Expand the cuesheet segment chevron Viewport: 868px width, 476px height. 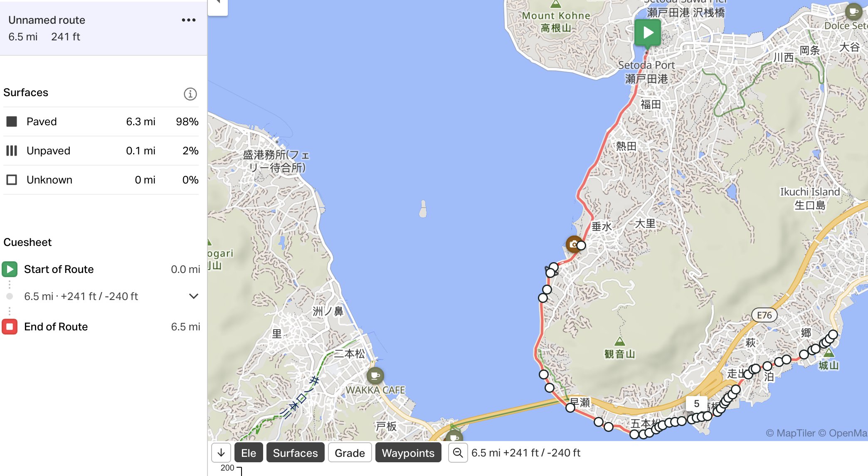[x=193, y=296]
